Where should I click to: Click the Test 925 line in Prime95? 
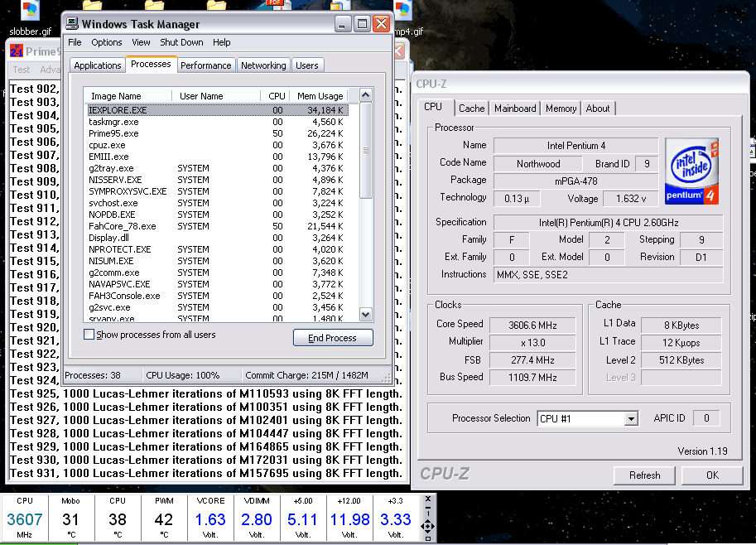pos(206,394)
